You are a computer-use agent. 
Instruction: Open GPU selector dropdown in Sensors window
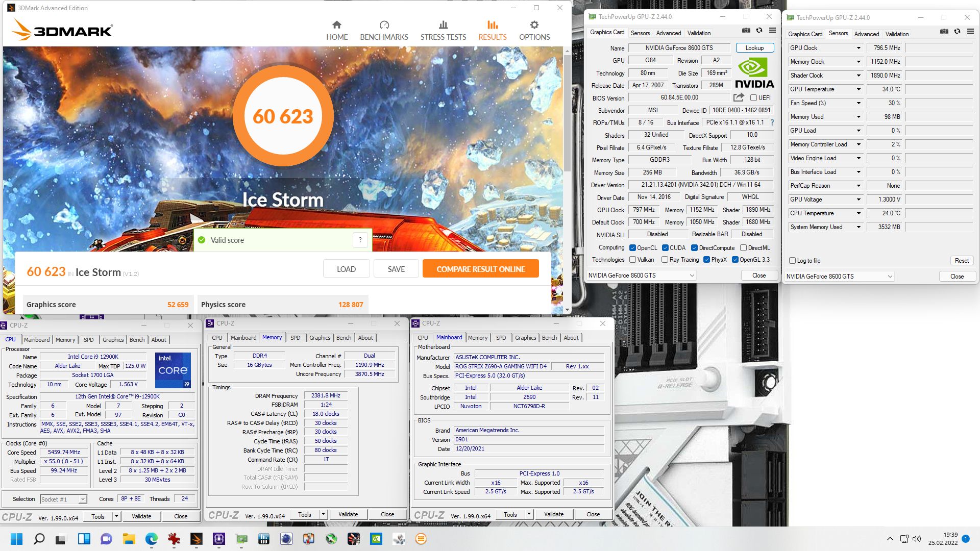[x=839, y=277]
